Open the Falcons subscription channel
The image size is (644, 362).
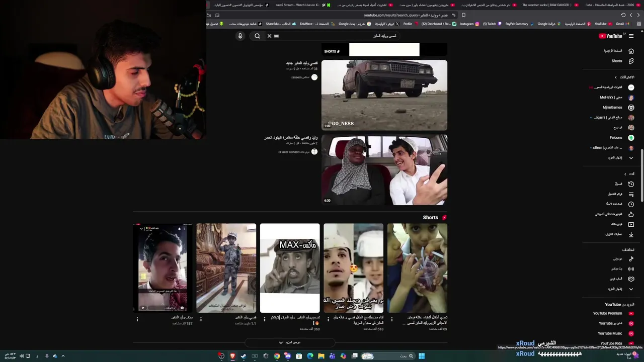616,137
